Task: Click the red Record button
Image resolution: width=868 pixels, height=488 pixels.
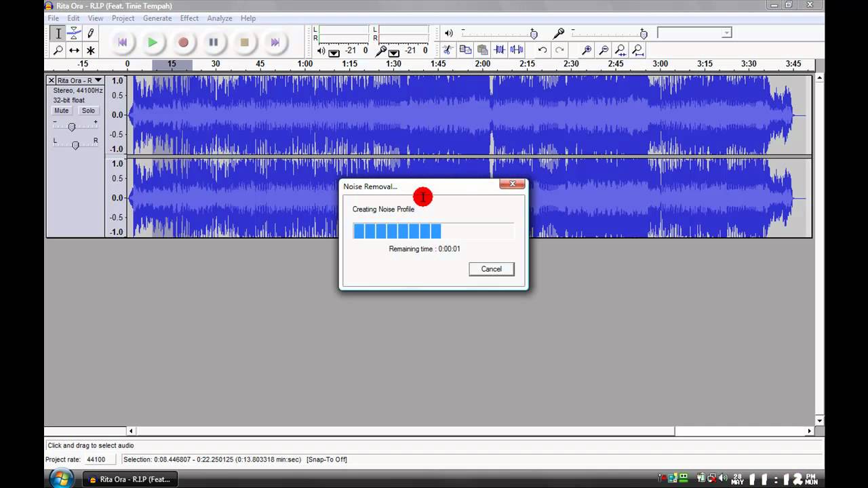Action: 183,42
